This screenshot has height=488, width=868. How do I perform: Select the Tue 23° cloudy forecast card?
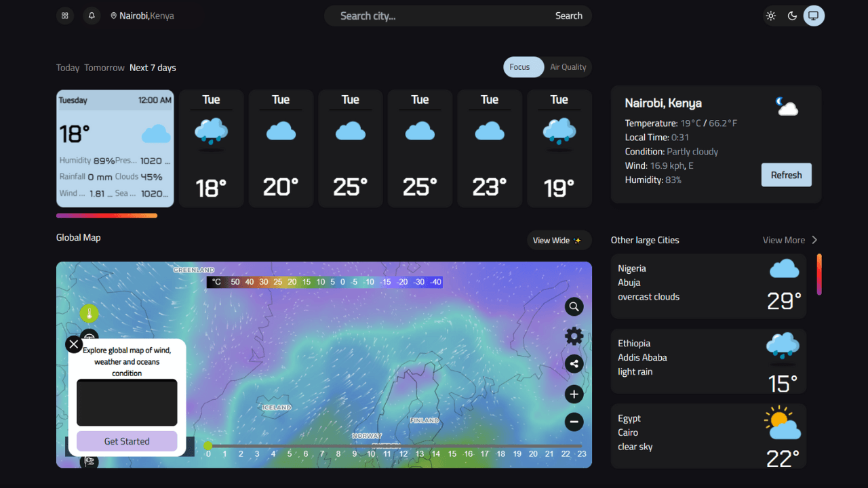point(490,148)
